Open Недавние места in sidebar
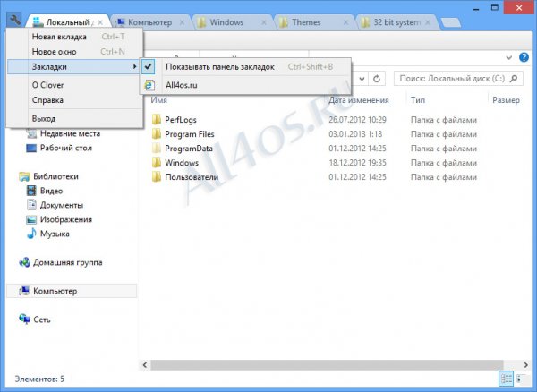537x392 pixels. (70, 133)
